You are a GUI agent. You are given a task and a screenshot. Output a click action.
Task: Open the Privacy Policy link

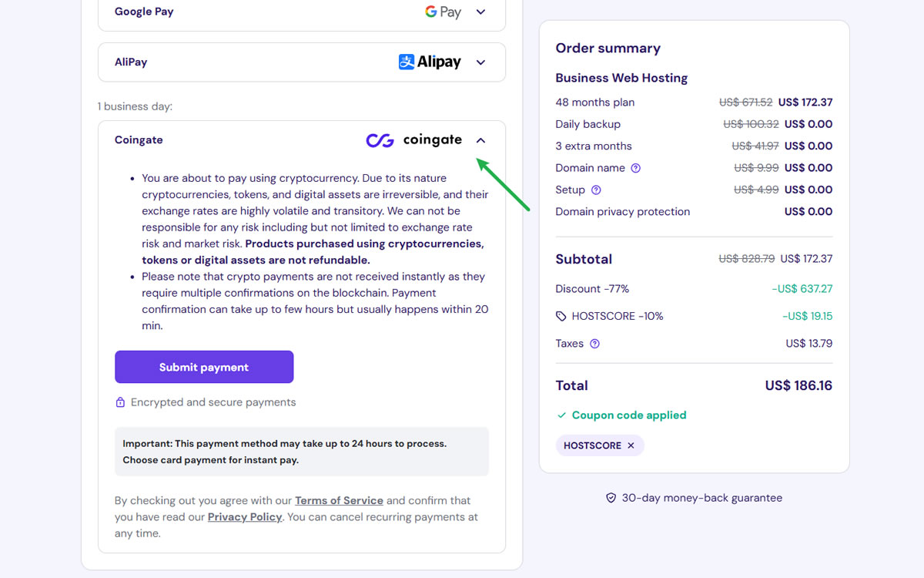coord(245,517)
